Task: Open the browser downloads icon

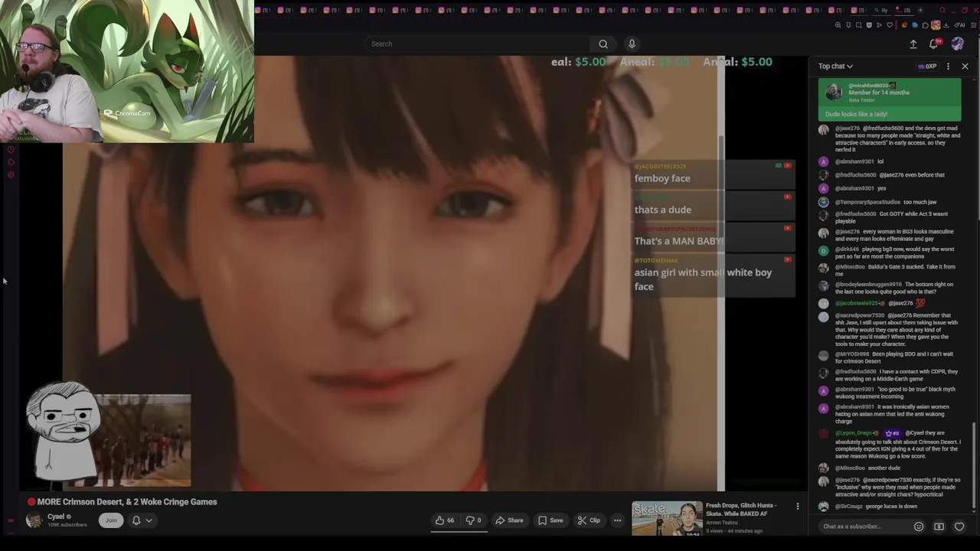Action: point(946,25)
